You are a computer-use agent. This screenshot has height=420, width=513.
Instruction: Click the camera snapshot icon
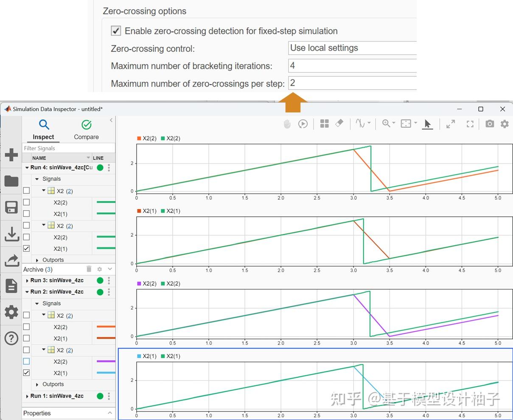(x=490, y=124)
